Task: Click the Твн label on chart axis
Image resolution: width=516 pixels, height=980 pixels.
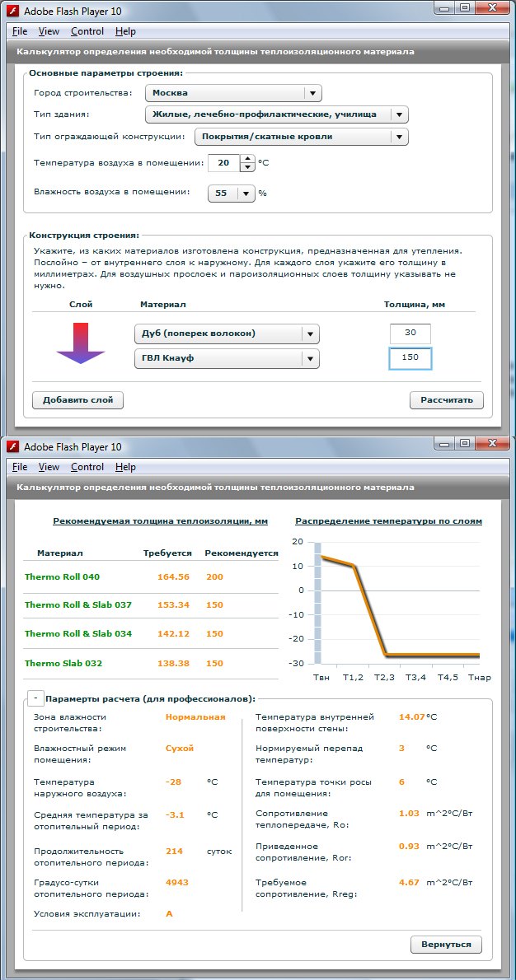Action: click(321, 678)
